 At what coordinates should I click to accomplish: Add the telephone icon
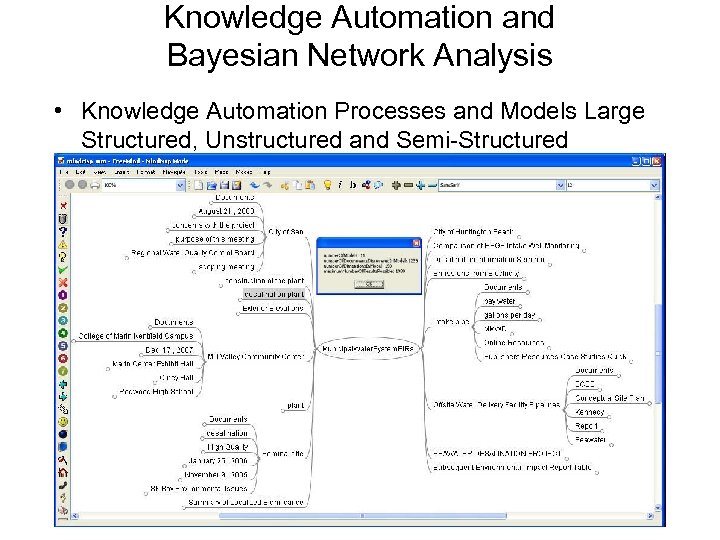pyautogui.click(x=63, y=485)
